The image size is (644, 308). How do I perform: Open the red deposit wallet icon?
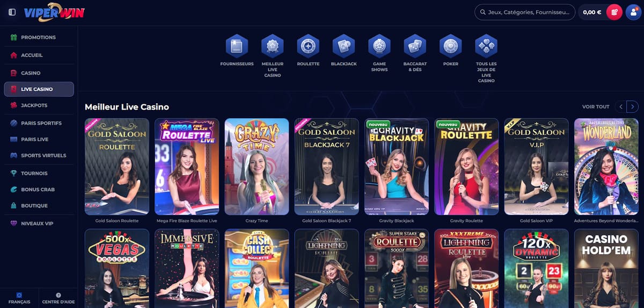(x=614, y=12)
